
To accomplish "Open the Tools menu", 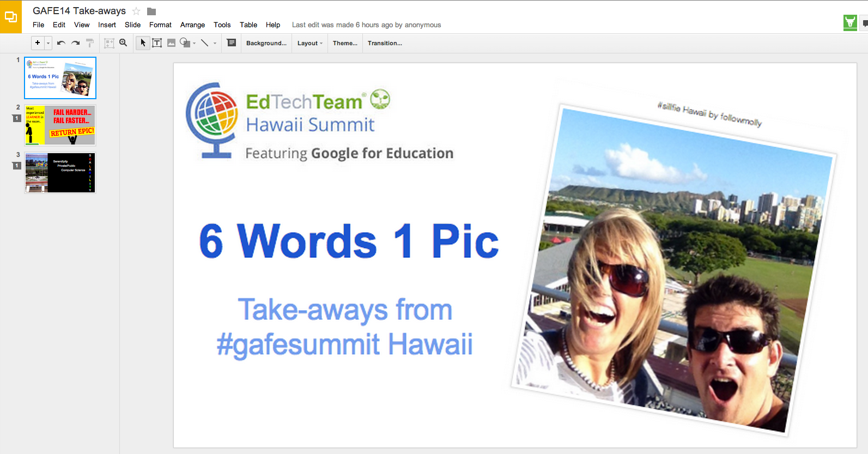I will pyautogui.click(x=222, y=25).
